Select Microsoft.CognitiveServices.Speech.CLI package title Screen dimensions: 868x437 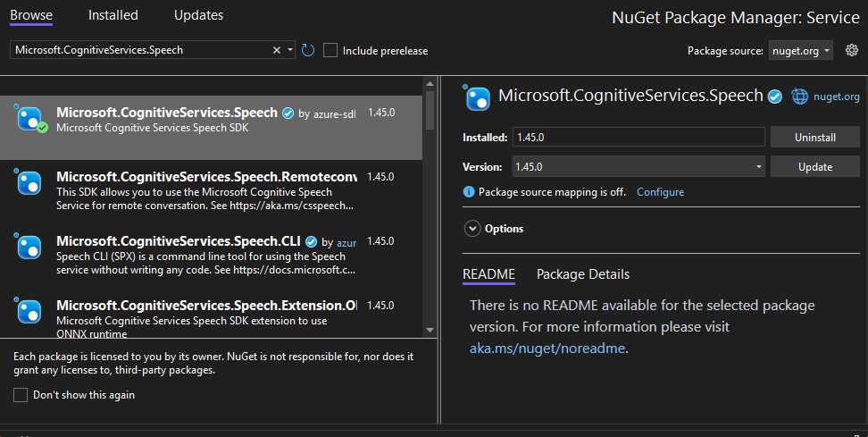(x=179, y=241)
